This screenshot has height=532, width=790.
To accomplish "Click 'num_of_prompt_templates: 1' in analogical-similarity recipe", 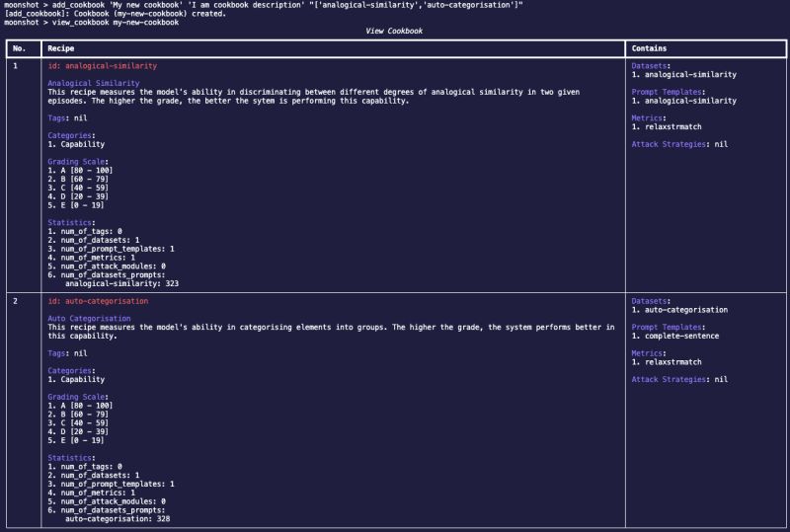I will (x=118, y=249).
